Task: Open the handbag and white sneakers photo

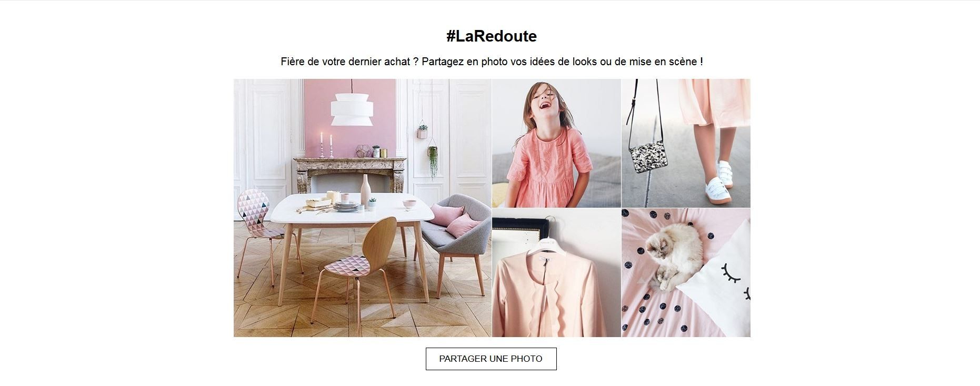Action: pos(686,143)
